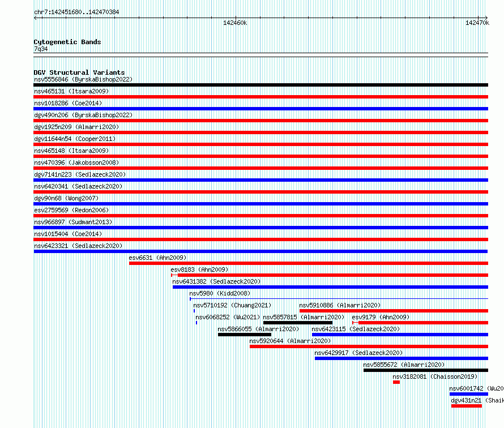The image size is (504, 428).
Task: Open nsv5920644 (Almarri2020) label
Action: click(290, 341)
